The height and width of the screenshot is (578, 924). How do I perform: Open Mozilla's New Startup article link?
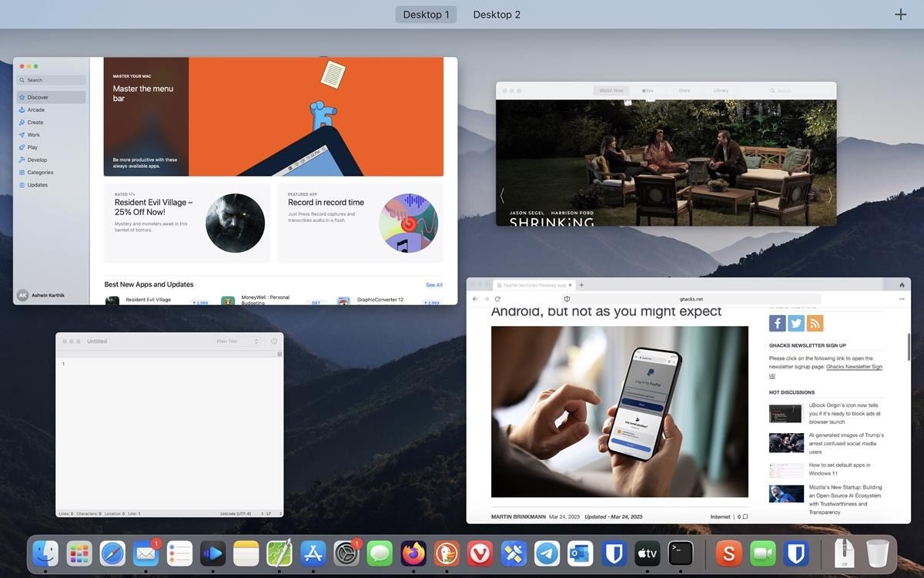click(x=845, y=499)
